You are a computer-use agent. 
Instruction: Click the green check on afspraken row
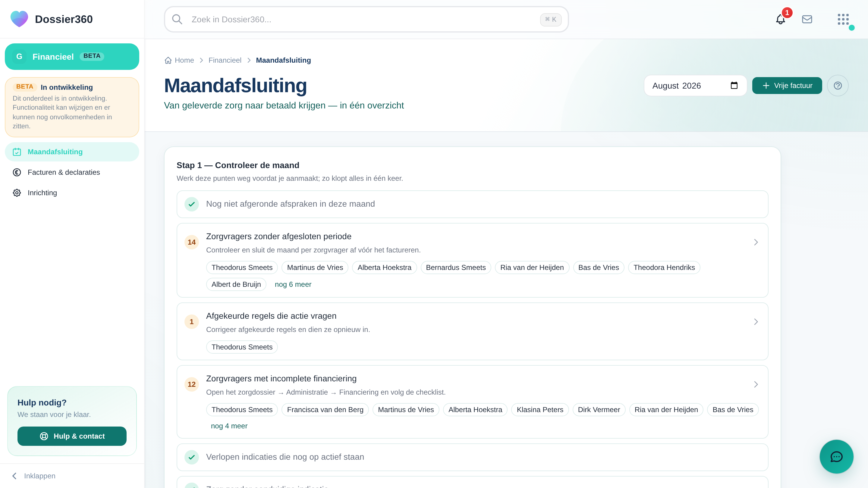192,204
